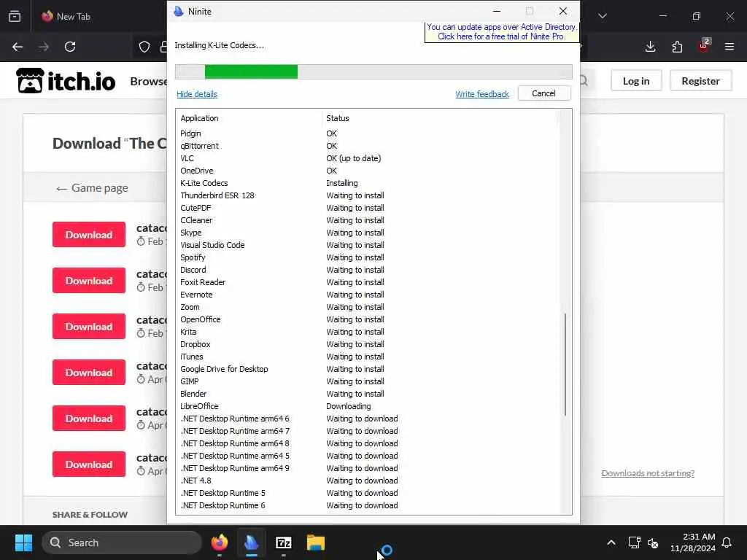Select the qBittorrent row
The width and height of the screenshot is (747, 560).
(368, 146)
